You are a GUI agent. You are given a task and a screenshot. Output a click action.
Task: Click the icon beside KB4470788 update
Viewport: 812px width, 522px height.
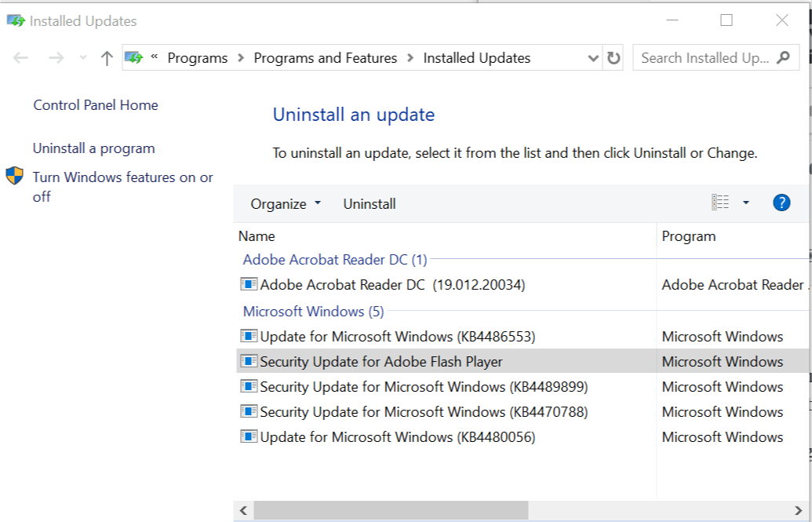[x=249, y=411]
